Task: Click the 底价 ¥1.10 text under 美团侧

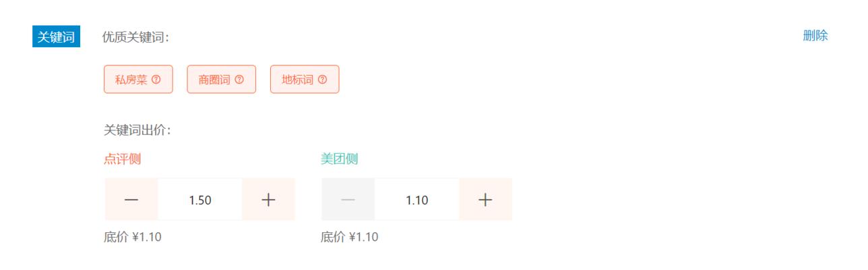Action: pyautogui.click(x=350, y=237)
